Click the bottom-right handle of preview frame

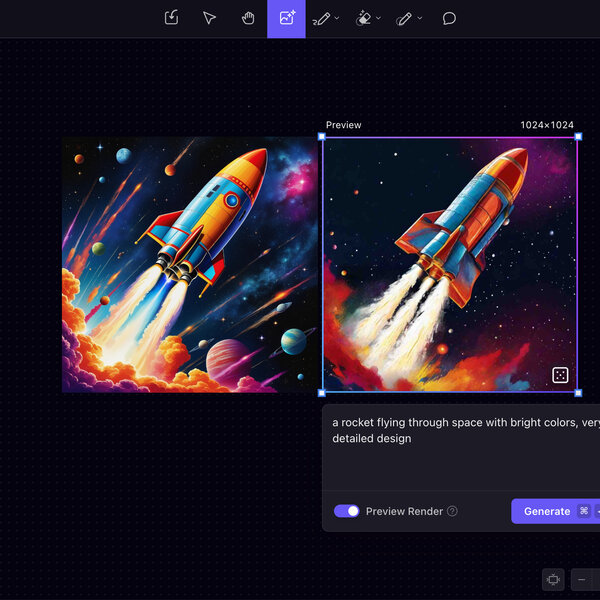click(578, 393)
